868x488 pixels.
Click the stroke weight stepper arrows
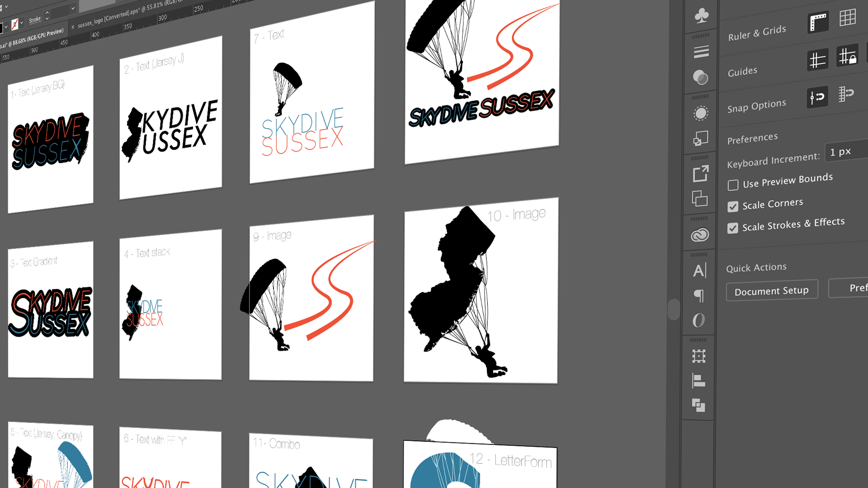click(47, 16)
